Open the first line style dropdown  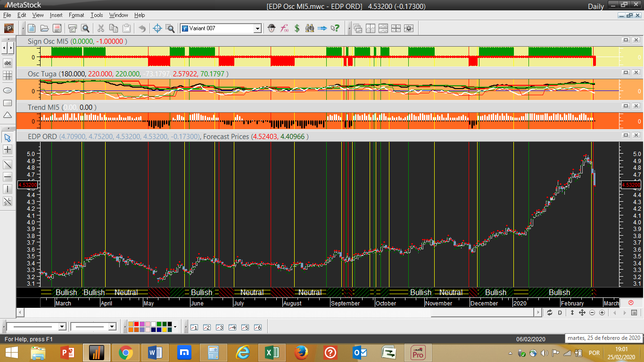tap(62, 327)
